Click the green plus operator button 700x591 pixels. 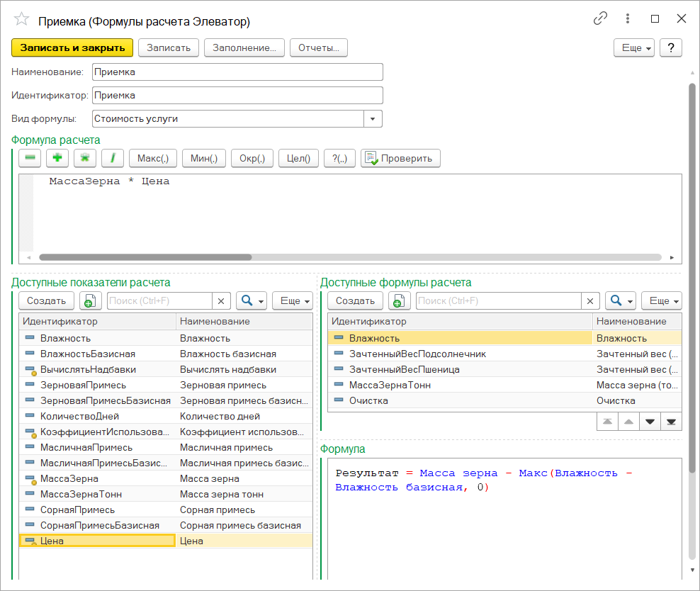point(57,158)
